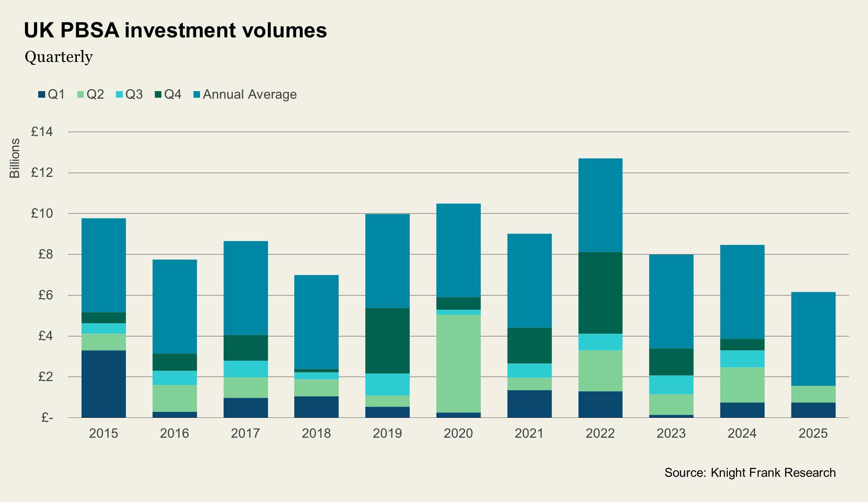The height and width of the screenshot is (502, 868).
Task: Click the Q1 legend color swatch
Action: click(42, 94)
